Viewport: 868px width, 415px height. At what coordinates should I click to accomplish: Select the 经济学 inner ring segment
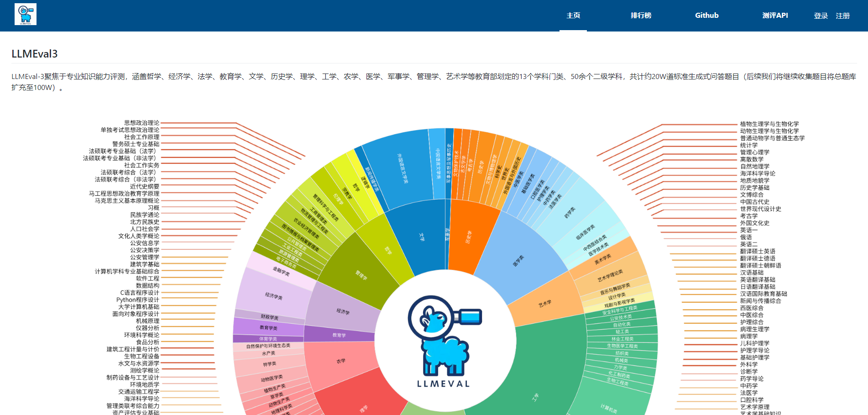point(343,311)
